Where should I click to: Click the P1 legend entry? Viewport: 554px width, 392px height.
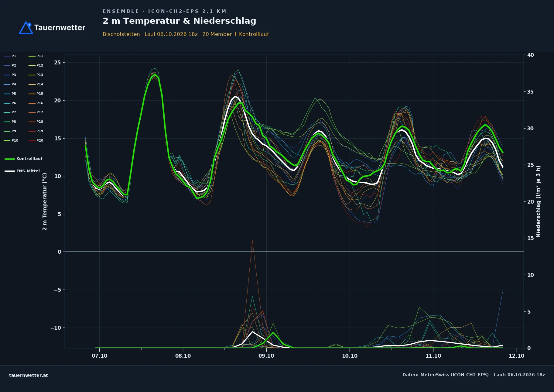tap(10, 56)
